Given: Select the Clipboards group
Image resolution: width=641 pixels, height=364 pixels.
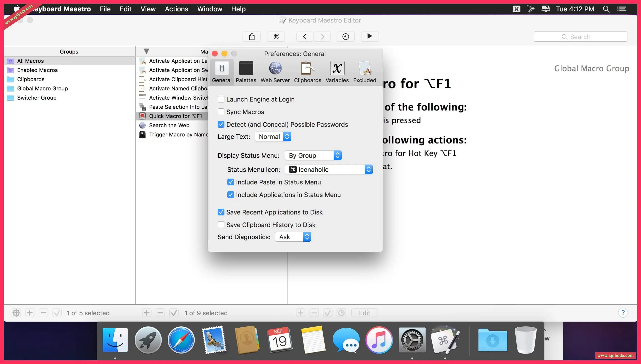Looking at the screenshot, I should (69, 79).
